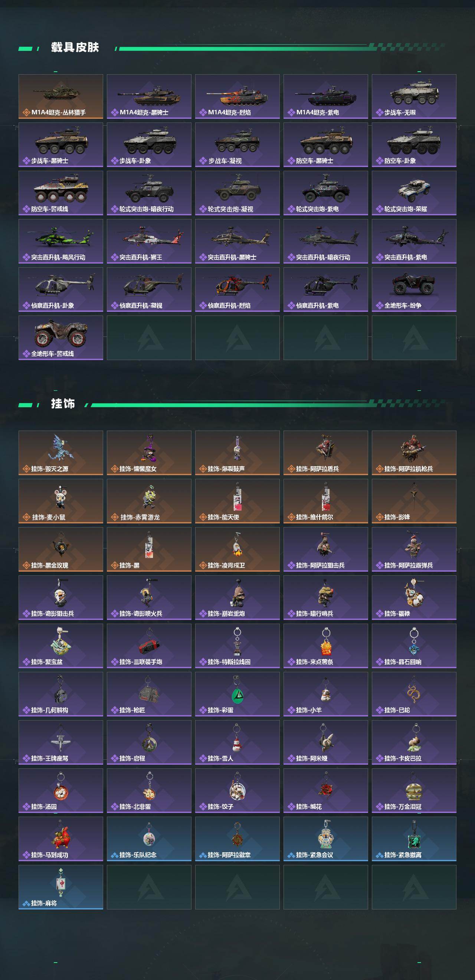Select the 挂饰-毁灭之源 charm
Viewport: 475px width, 980px height.
[x=61, y=453]
